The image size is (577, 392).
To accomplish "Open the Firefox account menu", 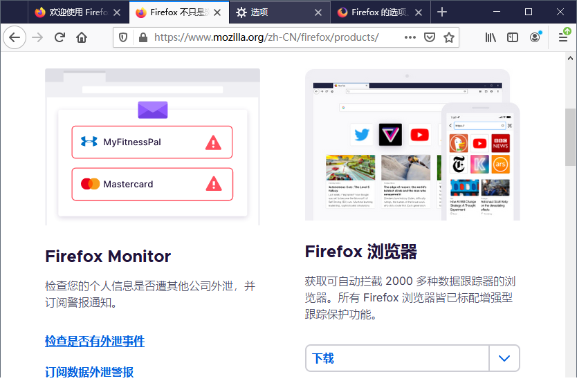I will pyautogui.click(x=535, y=37).
